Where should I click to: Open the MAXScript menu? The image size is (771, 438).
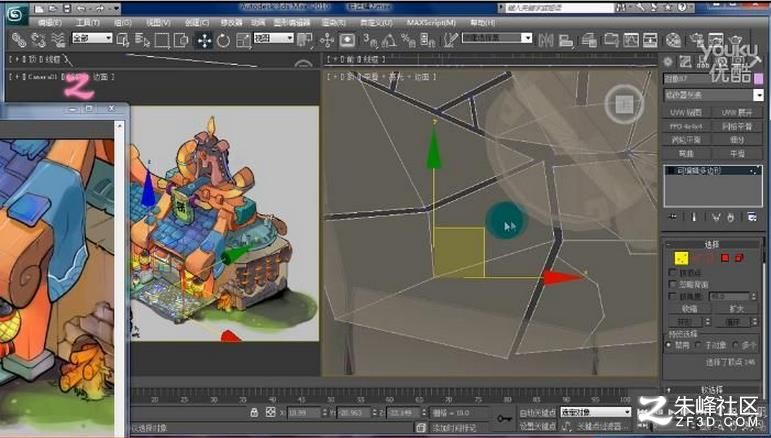click(431, 23)
